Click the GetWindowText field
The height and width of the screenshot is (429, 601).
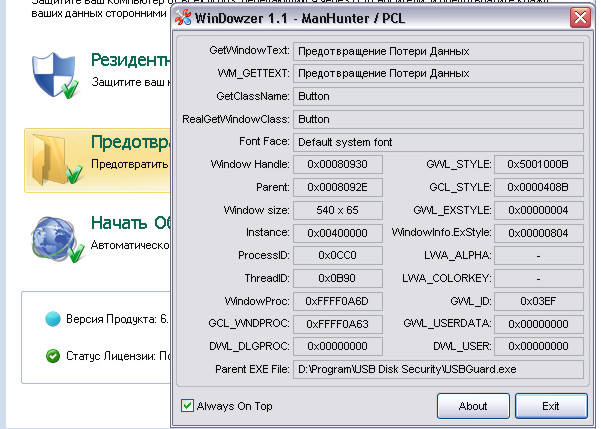click(438, 51)
